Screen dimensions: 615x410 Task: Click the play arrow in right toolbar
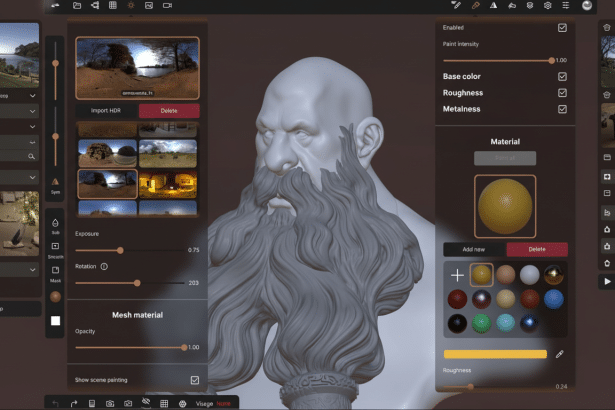point(607,281)
